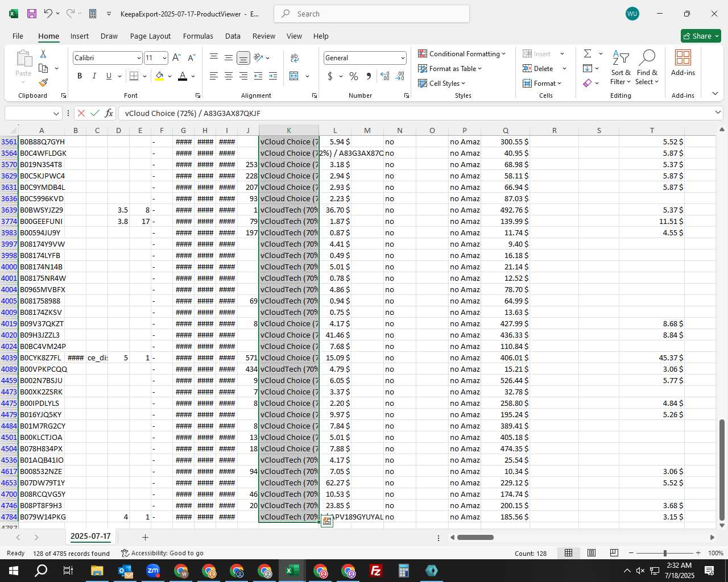
Task: Toggle Align Left alignment
Action: click(214, 76)
